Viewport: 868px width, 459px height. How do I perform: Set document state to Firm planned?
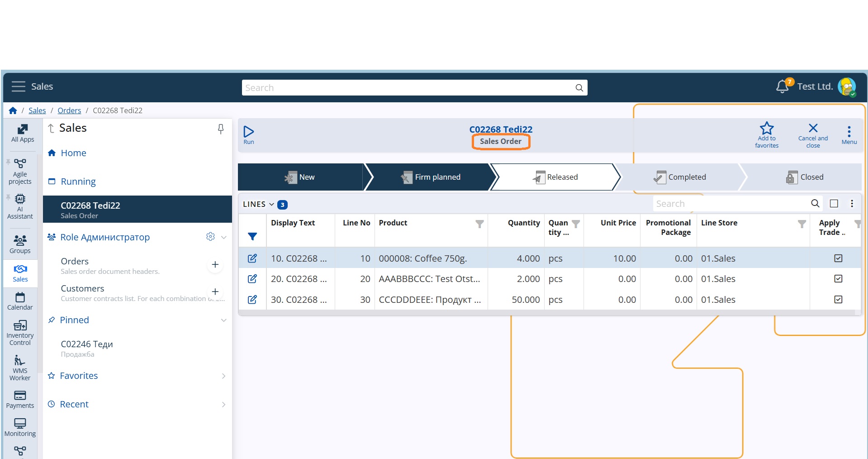click(x=431, y=177)
